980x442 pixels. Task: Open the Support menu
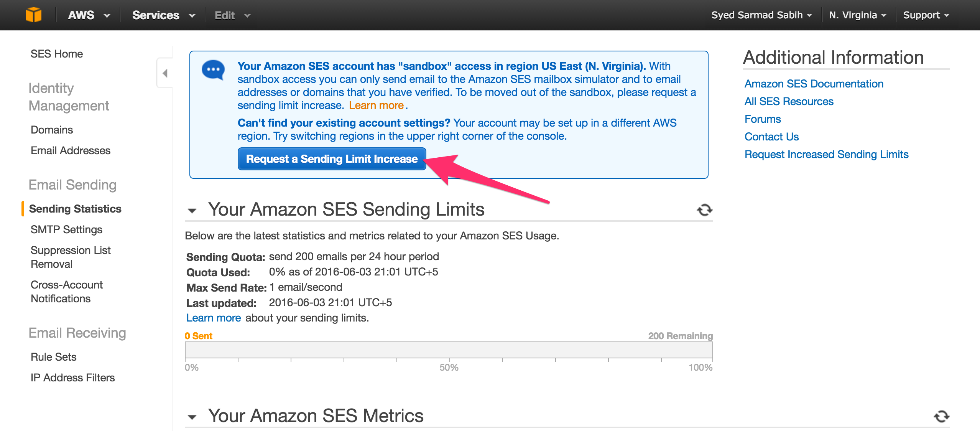click(926, 15)
